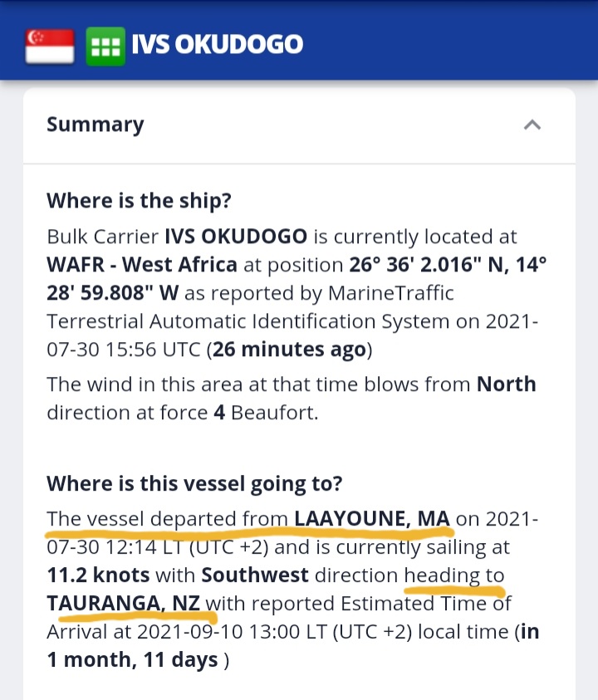Click the 4 Beaufort wind force value

[266, 413]
